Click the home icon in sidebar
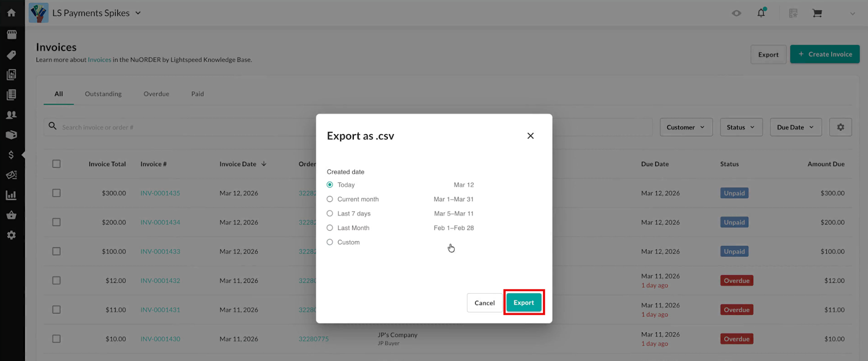 (11, 12)
